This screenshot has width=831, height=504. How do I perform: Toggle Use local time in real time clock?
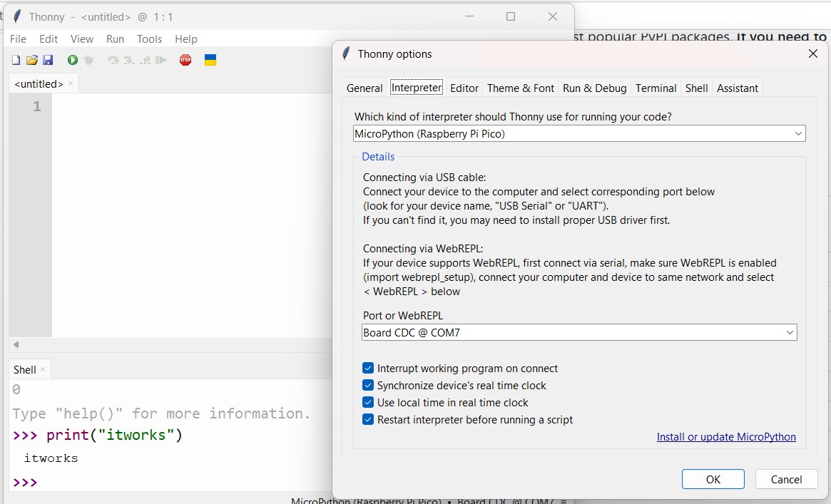(368, 402)
